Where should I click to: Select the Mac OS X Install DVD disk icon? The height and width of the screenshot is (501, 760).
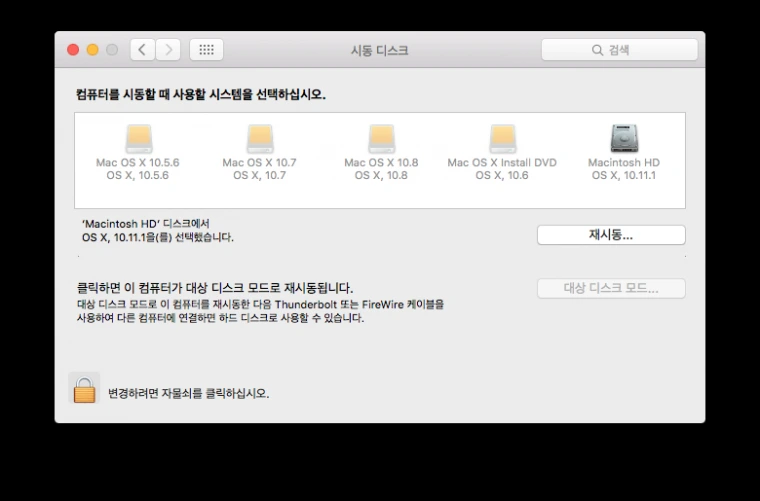coord(503,139)
